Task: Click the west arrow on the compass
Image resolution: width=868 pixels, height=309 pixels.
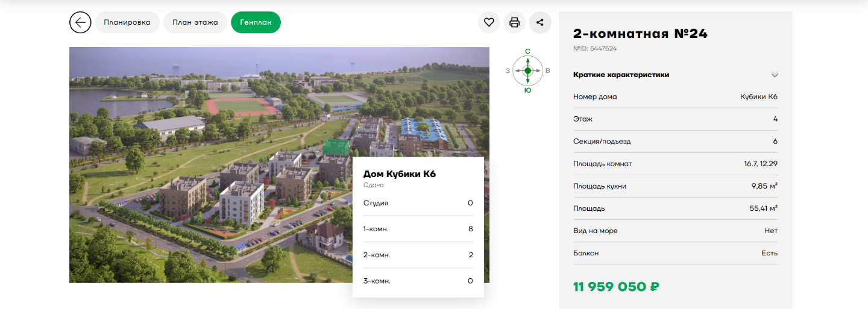Action: click(518, 71)
